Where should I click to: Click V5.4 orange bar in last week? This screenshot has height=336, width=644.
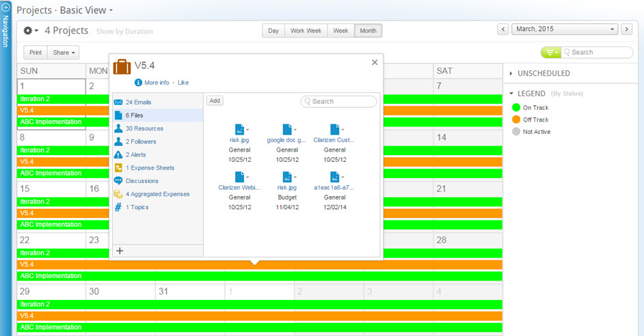260,316
